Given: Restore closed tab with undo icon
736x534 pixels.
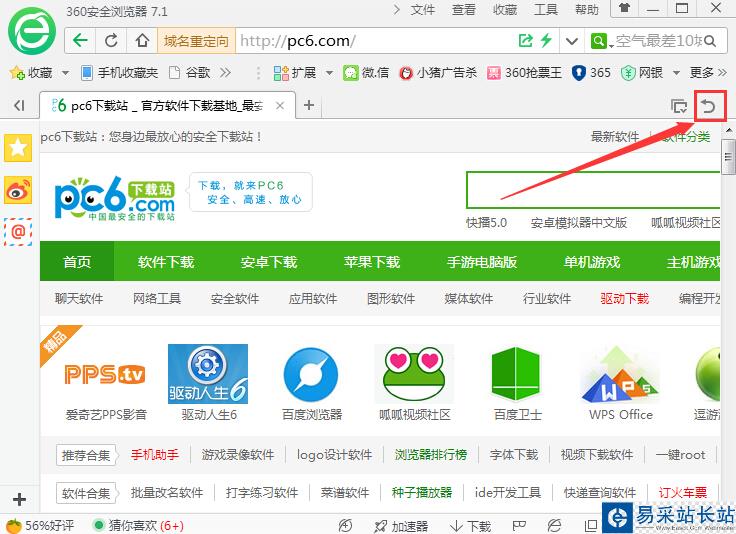Looking at the screenshot, I should pyautogui.click(x=709, y=107).
